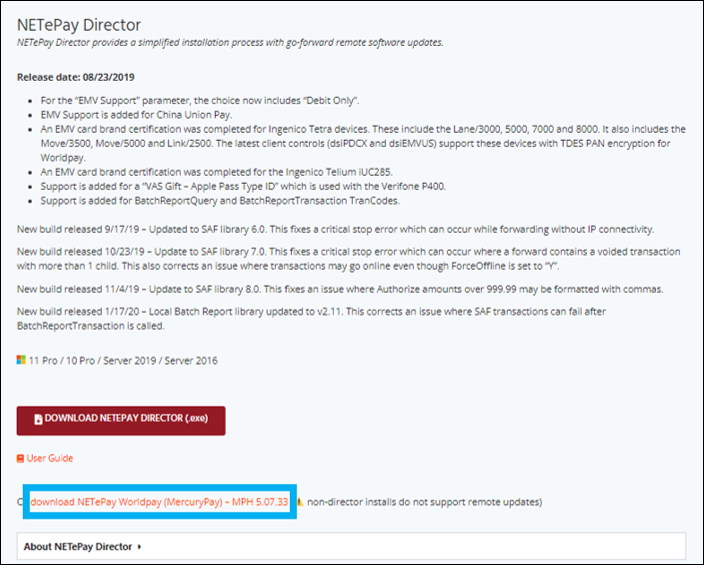704x565 pixels.
Task: Open the User Guide link
Action: tap(49, 458)
